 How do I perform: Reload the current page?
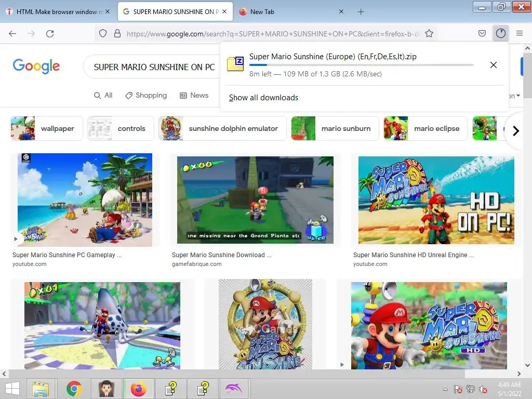tap(50, 33)
